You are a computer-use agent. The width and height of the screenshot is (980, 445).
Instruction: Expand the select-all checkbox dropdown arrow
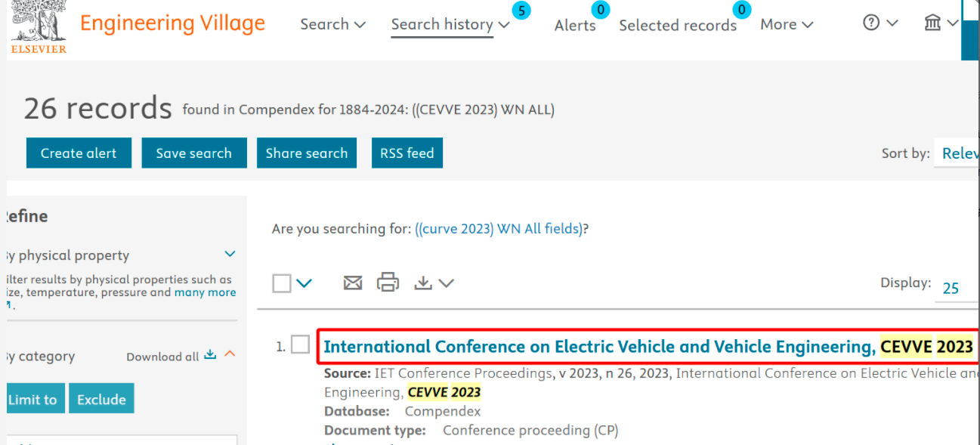click(304, 283)
